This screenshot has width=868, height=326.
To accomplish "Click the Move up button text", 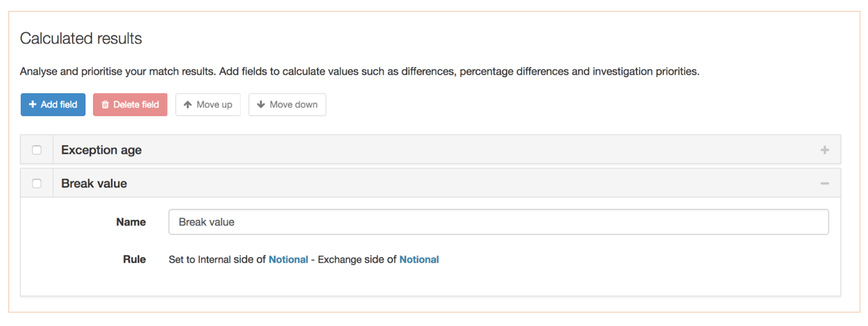I will click(214, 104).
